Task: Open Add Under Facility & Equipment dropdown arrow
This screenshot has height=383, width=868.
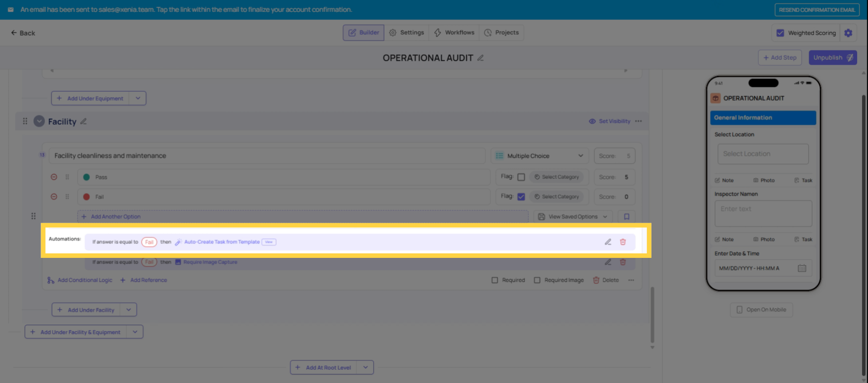Action: click(x=135, y=332)
